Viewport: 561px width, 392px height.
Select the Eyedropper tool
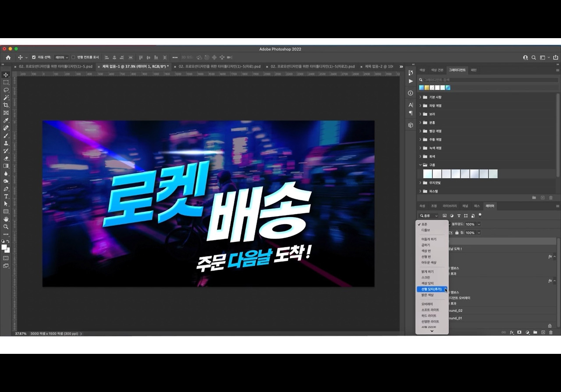coord(6,121)
